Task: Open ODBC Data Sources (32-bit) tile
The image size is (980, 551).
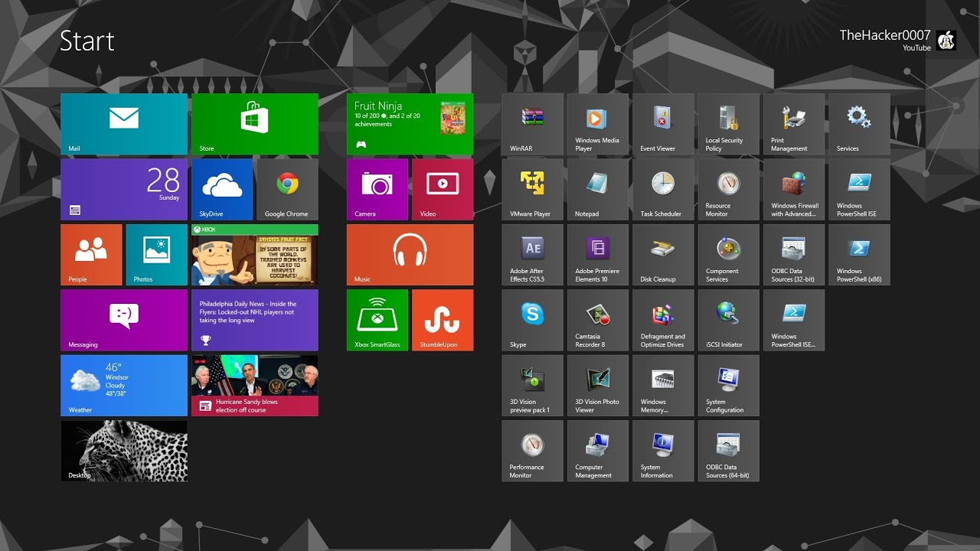Action: (x=794, y=255)
